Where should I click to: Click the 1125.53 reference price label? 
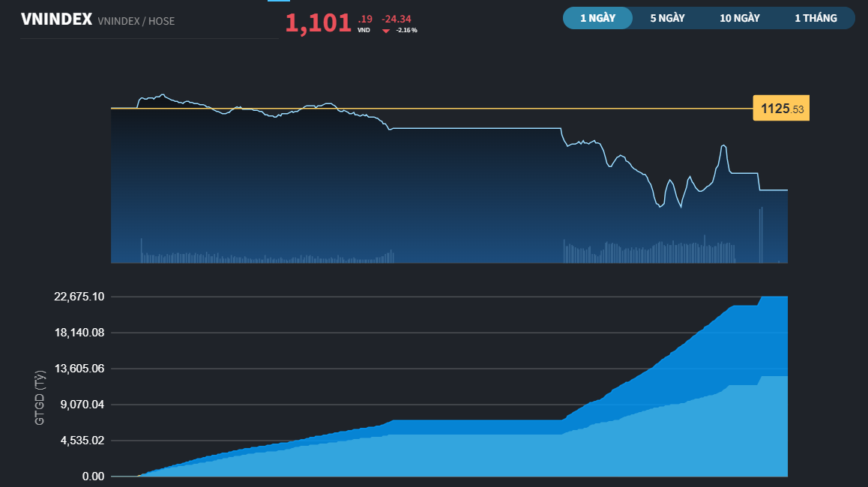coord(781,109)
